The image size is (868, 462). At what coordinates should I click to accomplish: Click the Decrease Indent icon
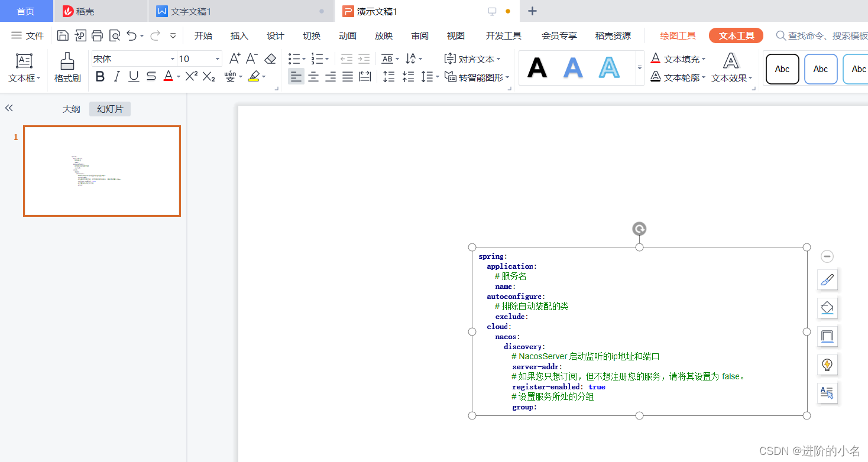coord(346,58)
